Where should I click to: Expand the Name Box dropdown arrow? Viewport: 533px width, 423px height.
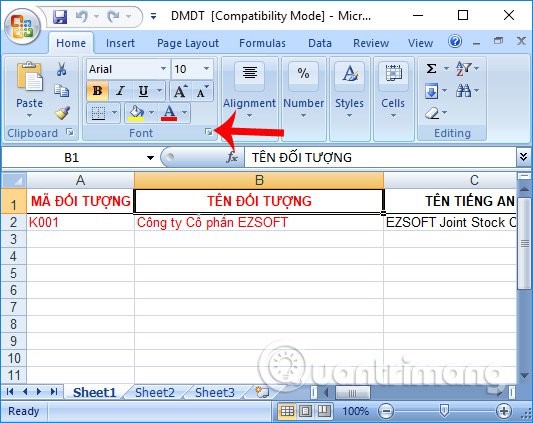(150, 157)
